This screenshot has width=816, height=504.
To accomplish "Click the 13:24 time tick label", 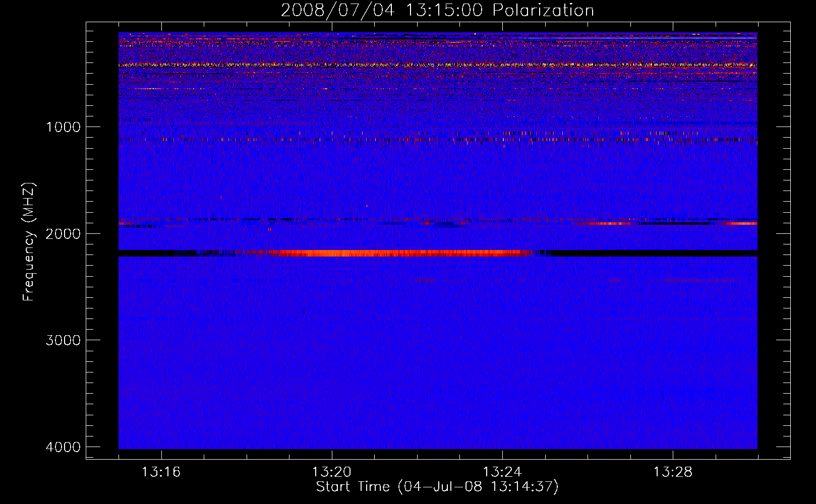I will [502, 472].
